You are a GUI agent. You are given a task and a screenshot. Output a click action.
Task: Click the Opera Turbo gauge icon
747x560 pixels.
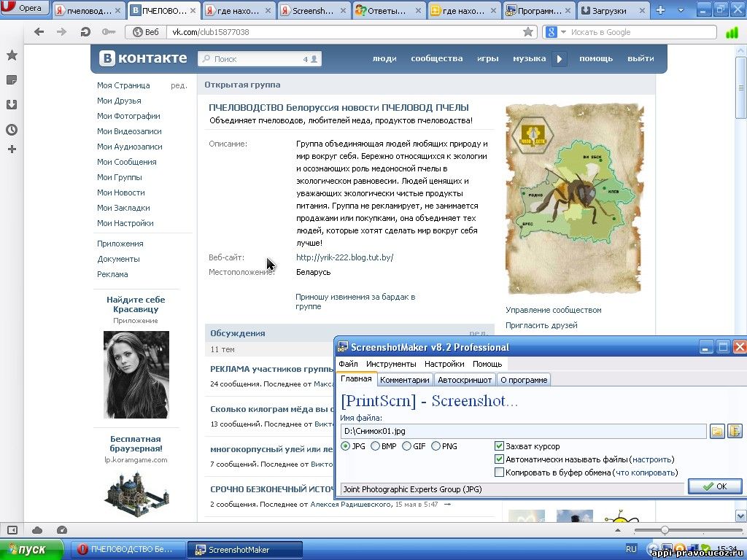62,530
